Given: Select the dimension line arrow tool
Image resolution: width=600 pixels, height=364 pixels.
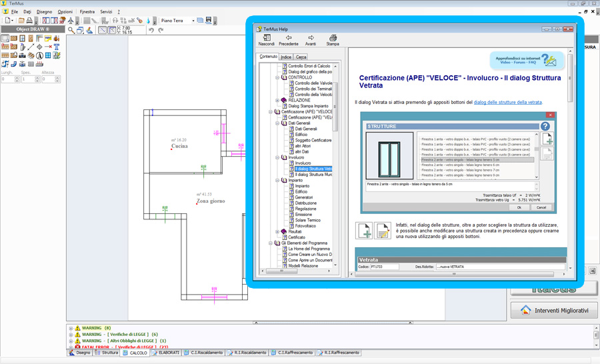Looking at the screenshot, I should tap(31, 47).
